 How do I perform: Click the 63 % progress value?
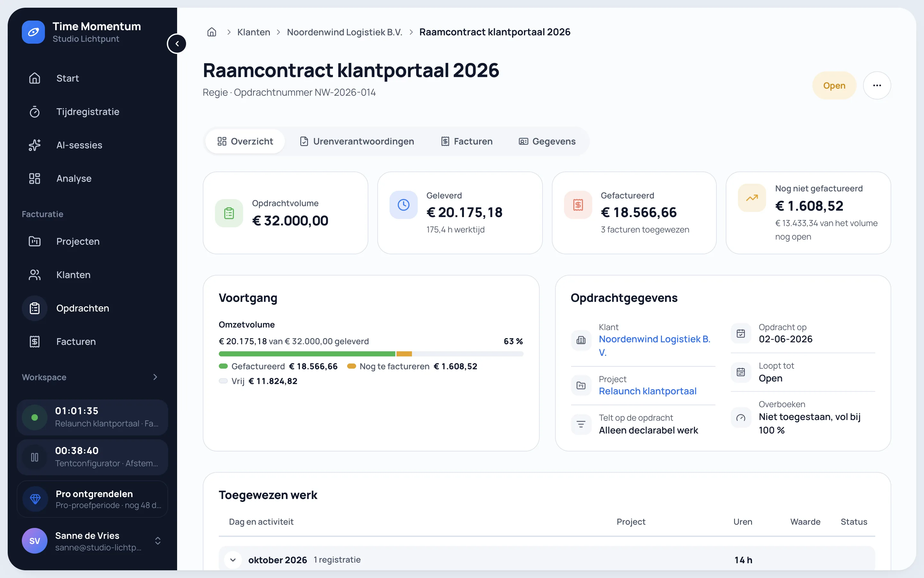coord(513,341)
